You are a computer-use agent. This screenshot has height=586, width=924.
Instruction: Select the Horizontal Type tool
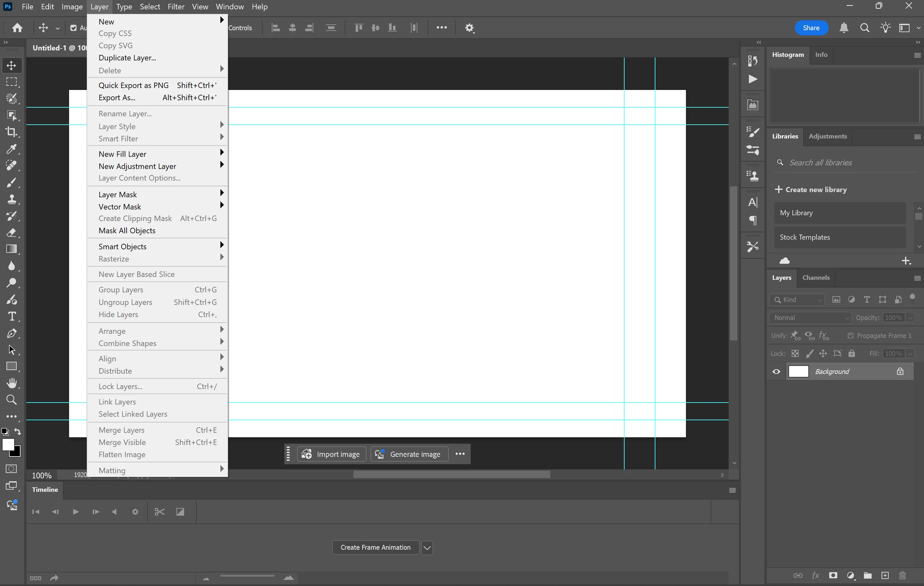[x=12, y=316]
